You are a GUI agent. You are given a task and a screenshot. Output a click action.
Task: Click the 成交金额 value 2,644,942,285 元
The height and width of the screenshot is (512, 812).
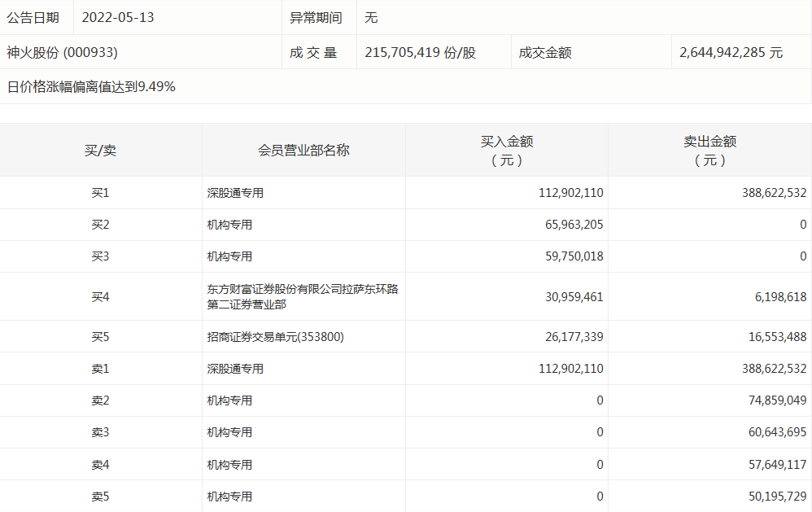[x=731, y=52]
